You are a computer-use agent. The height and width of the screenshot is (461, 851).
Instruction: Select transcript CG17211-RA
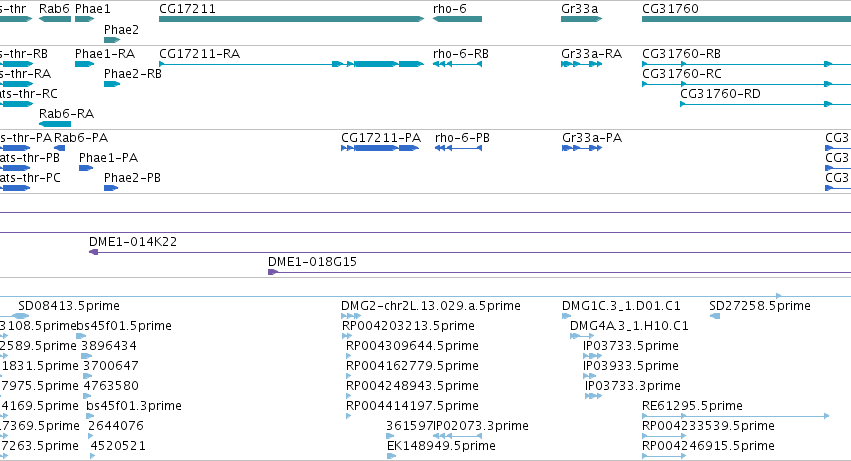(291, 64)
